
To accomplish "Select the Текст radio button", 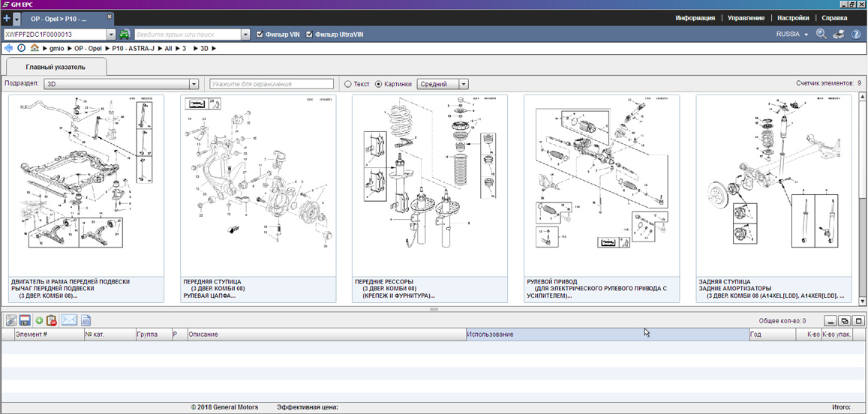I will pos(348,84).
